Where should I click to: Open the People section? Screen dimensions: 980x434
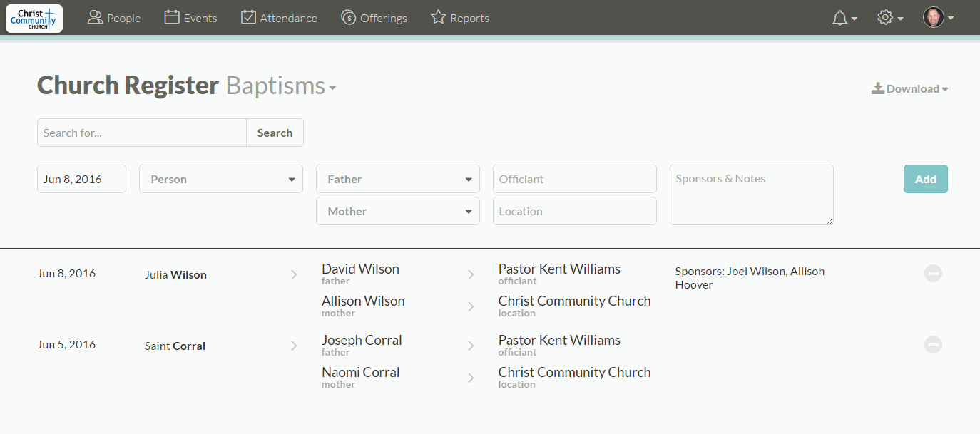[113, 17]
